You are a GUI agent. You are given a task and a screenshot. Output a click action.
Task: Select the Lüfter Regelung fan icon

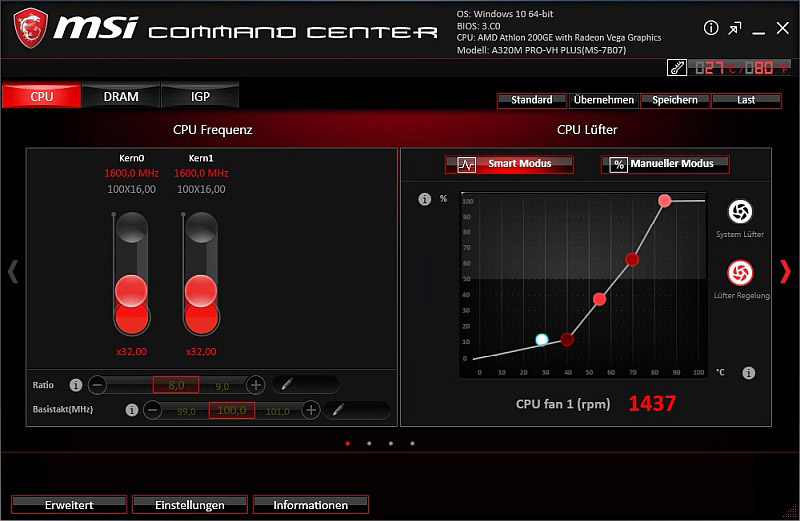coord(740,272)
